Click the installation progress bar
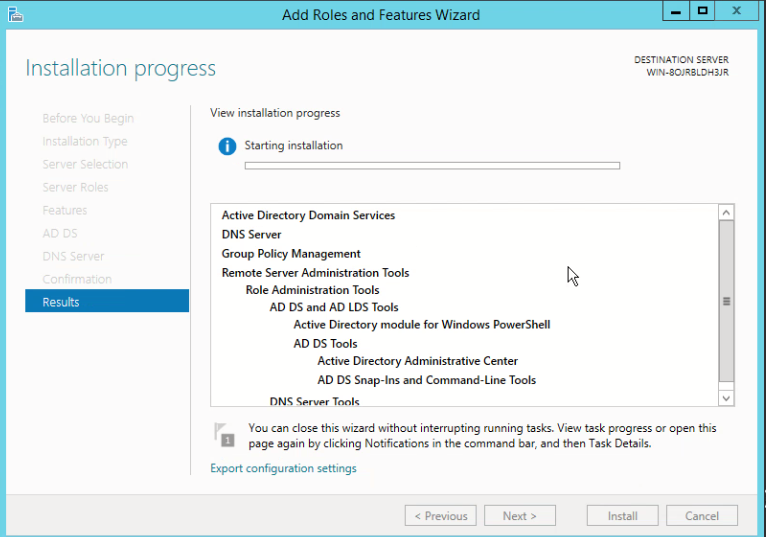 (432, 165)
